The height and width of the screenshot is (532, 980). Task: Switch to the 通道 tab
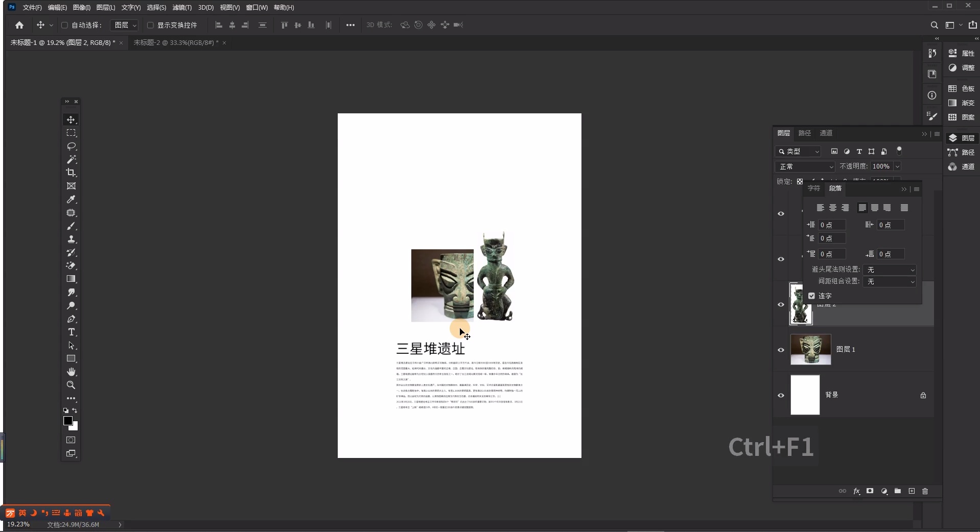[x=826, y=133]
